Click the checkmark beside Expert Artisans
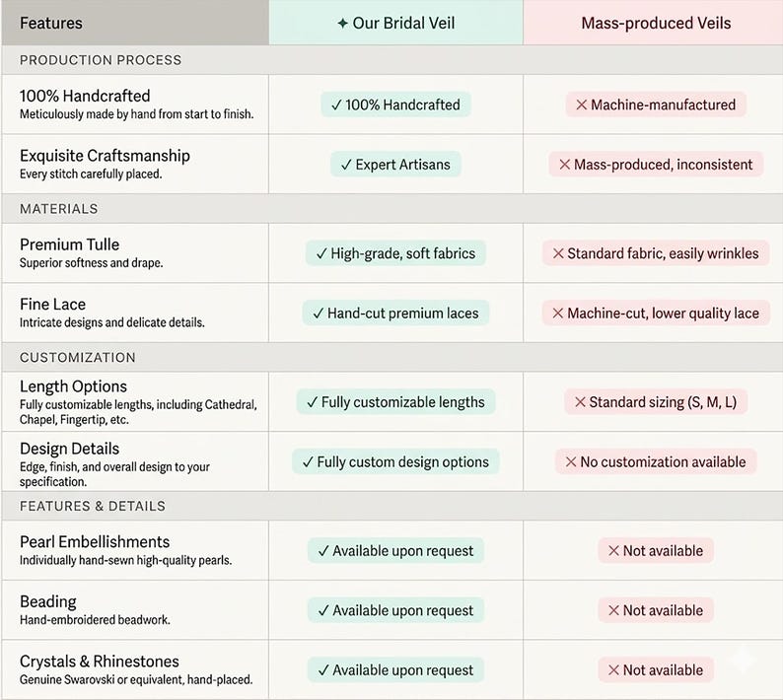 tap(346, 165)
